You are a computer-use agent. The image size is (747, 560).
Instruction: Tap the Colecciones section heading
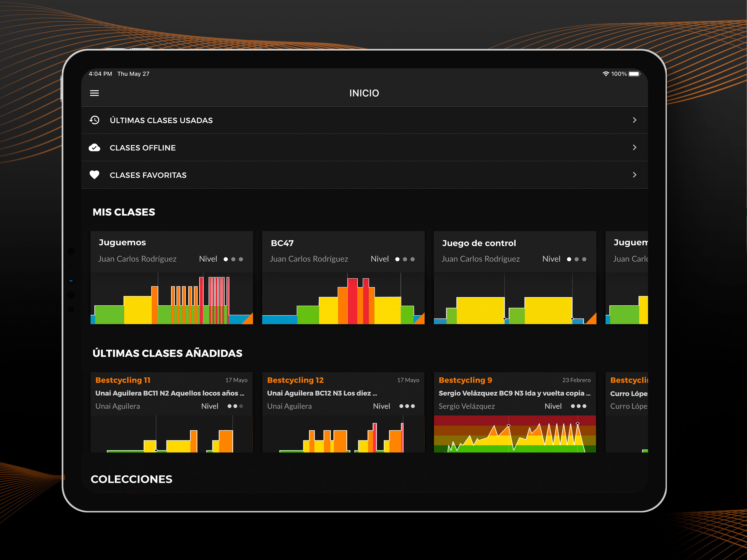click(x=131, y=479)
